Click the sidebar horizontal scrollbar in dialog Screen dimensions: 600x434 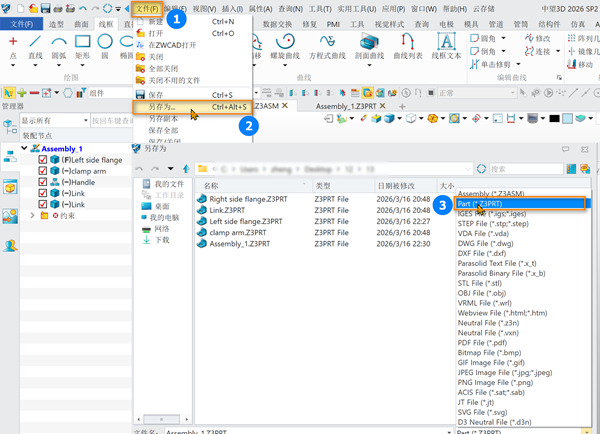(x=162, y=419)
